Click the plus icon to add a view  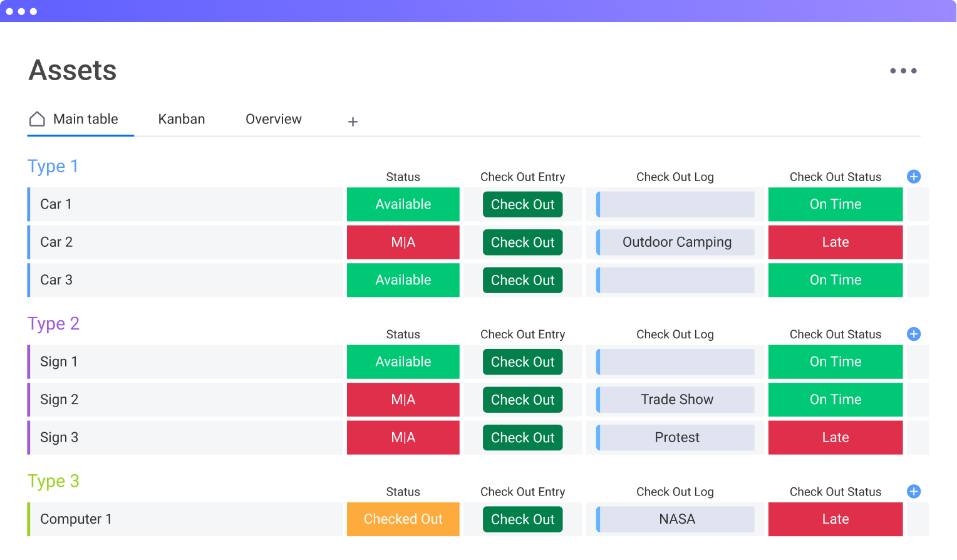(x=353, y=122)
